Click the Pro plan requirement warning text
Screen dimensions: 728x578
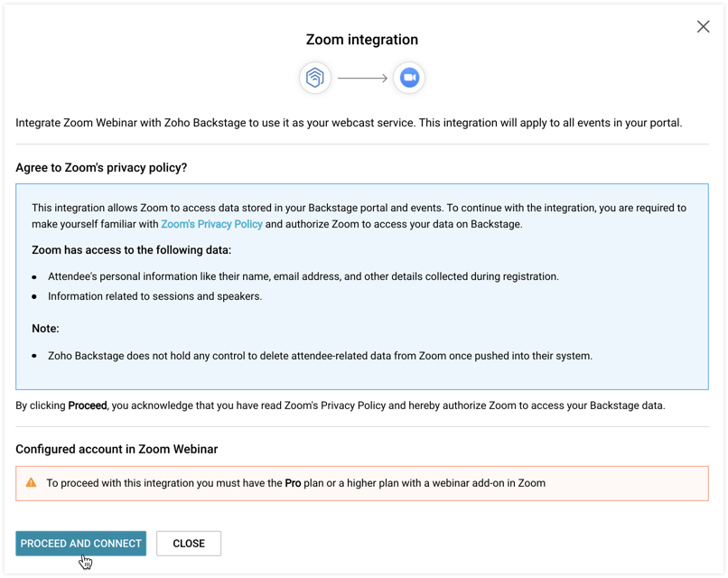point(295,483)
